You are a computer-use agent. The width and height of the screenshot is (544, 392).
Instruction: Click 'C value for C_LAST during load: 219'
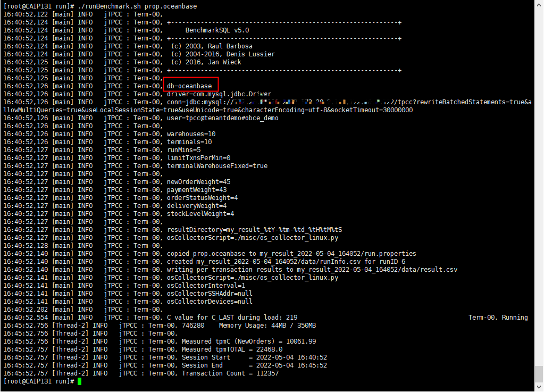click(232, 318)
